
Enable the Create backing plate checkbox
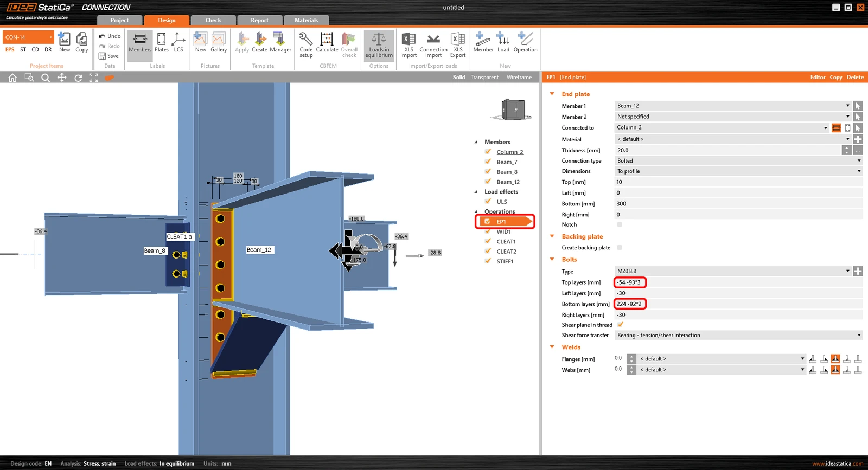click(620, 247)
